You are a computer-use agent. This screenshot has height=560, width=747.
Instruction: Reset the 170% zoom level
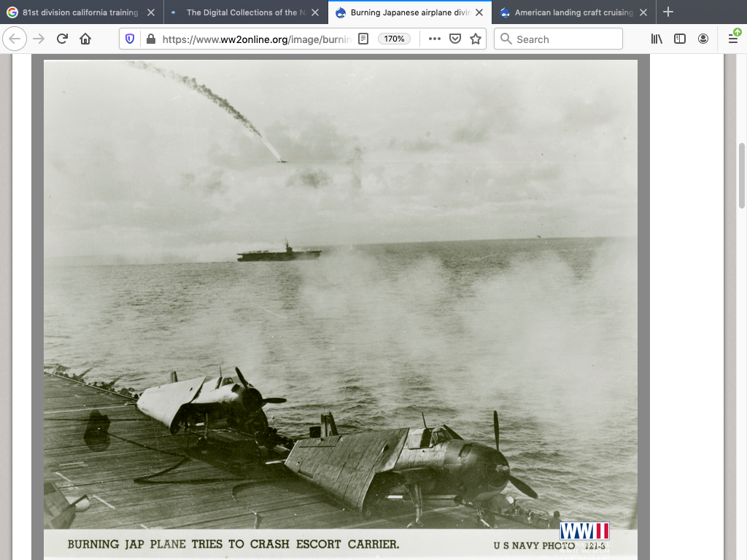[x=394, y=39]
